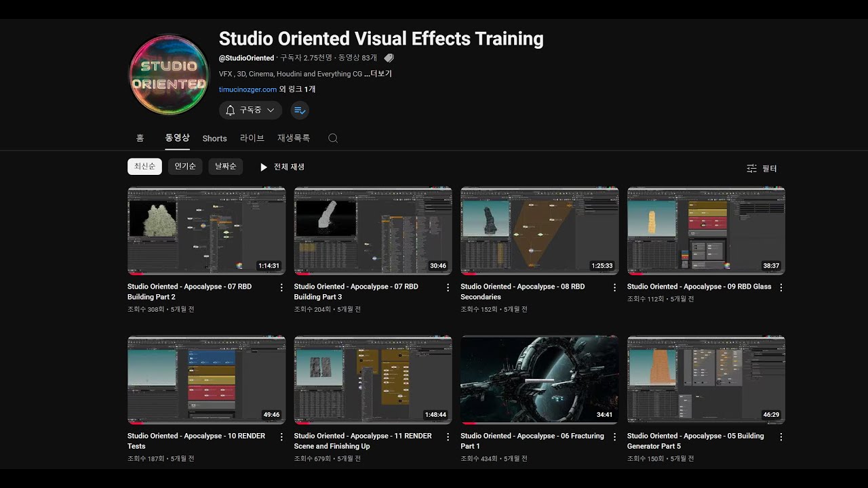Play thumbnail with 38:37 duration
The width and height of the screenshot is (868, 488).
point(706,230)
